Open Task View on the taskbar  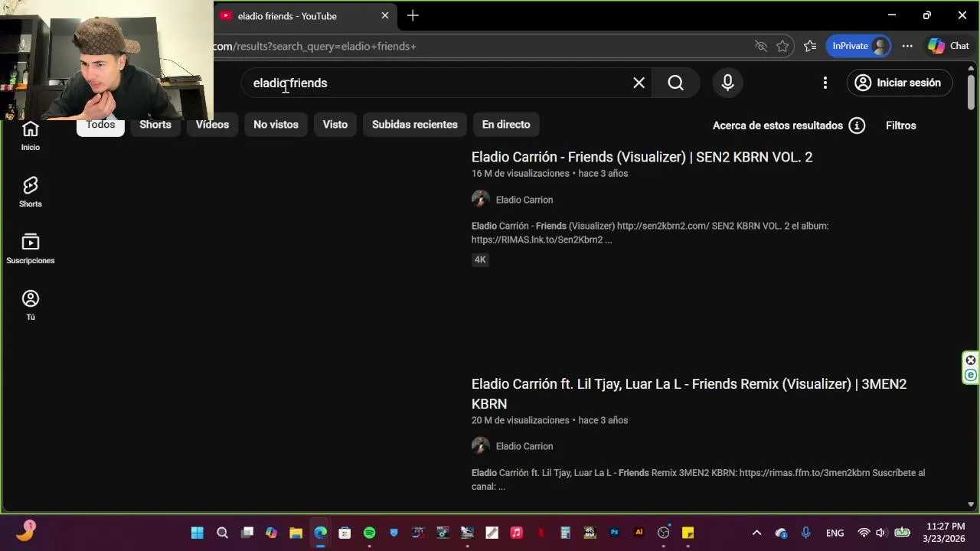247,533
